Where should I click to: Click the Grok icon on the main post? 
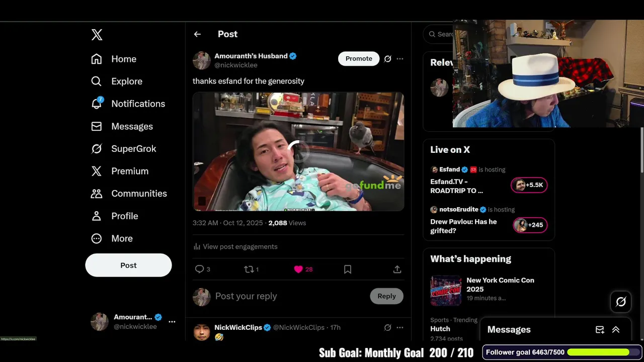388,59
